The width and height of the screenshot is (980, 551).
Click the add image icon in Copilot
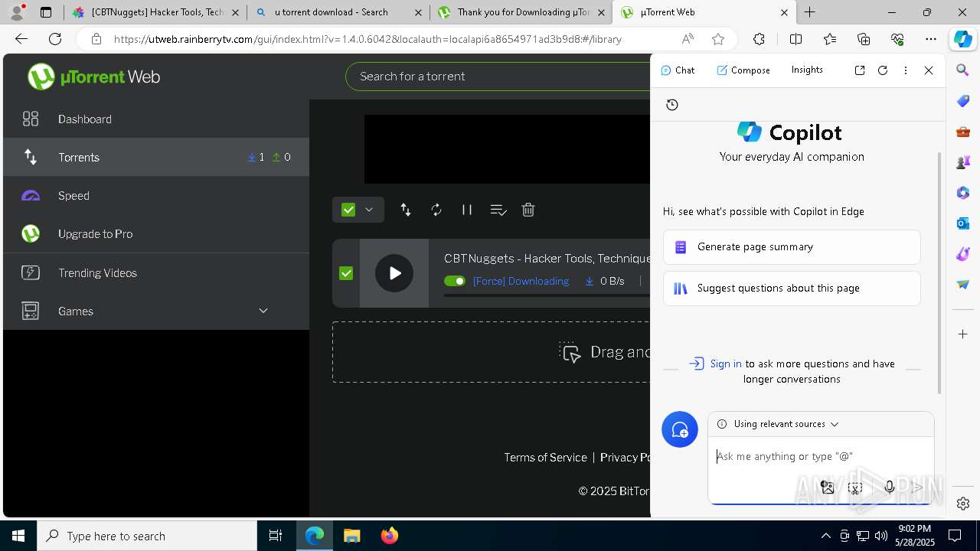[827, 487]
